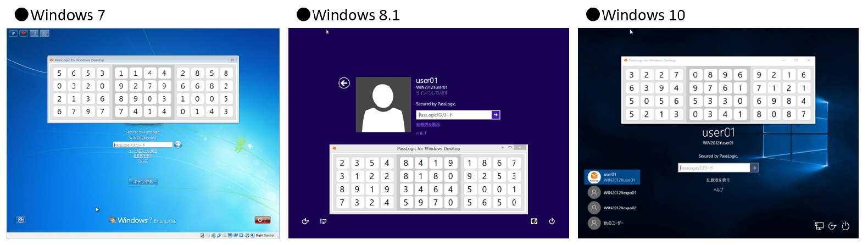Click Windows 8.1 PassLogic password field
Screen dimensions: 868x245
pyautogui.click(x=454, y=115)
